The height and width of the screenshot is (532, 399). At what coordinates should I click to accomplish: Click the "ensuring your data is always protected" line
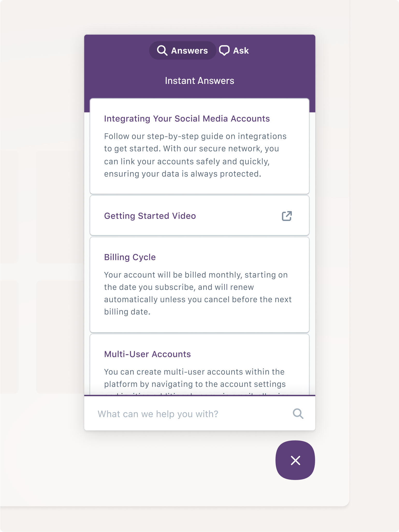[x=183, y=174]
